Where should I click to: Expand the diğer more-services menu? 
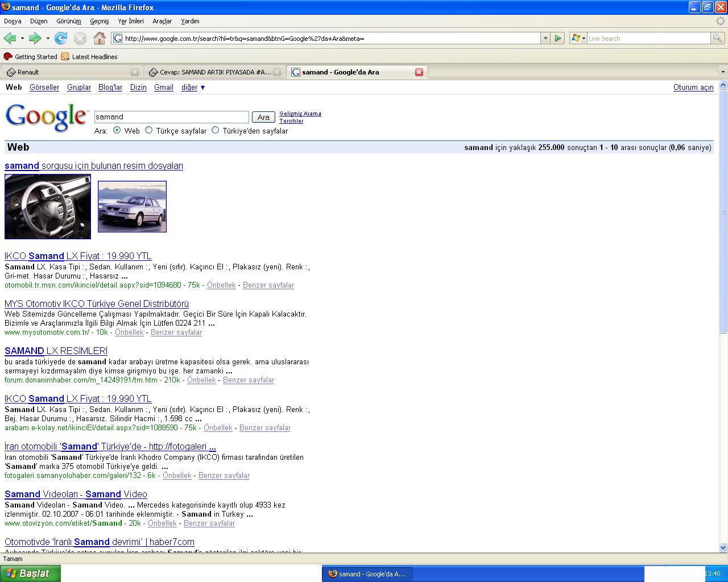click(193, 88)
